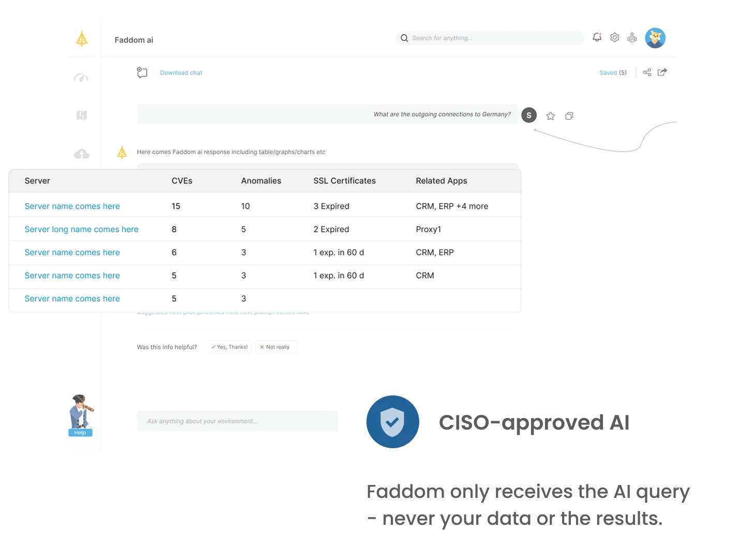Click the 3 Expired certificate cell
The height and width of the screenshot is (560, 736).
331,206
